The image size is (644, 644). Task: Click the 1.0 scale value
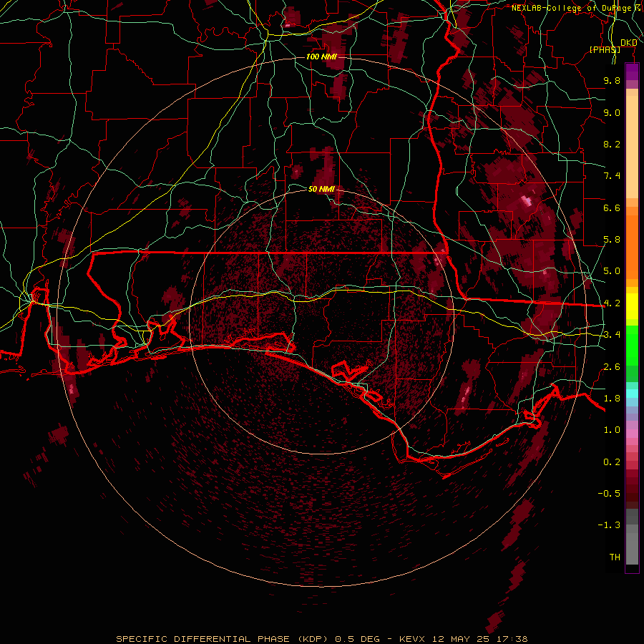pyautogui.click(x=612, y=430)
